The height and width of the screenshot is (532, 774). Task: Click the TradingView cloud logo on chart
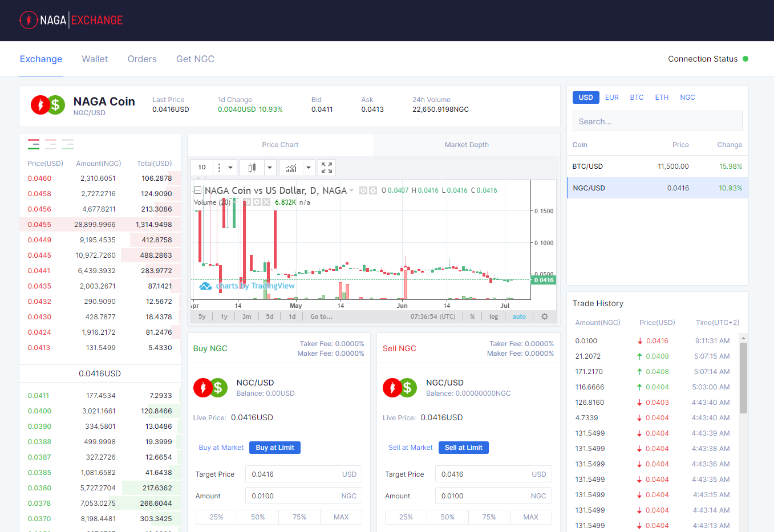(205, 286)
